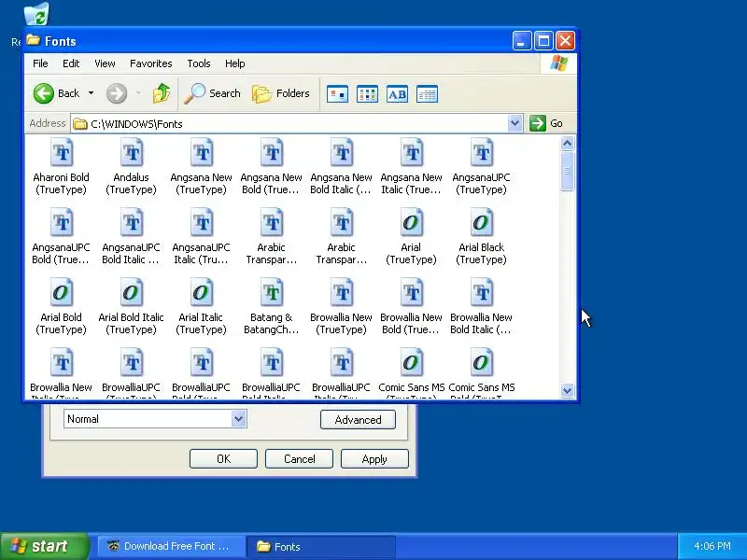Select the Arial Italic font icon

(x=202, y=293)
